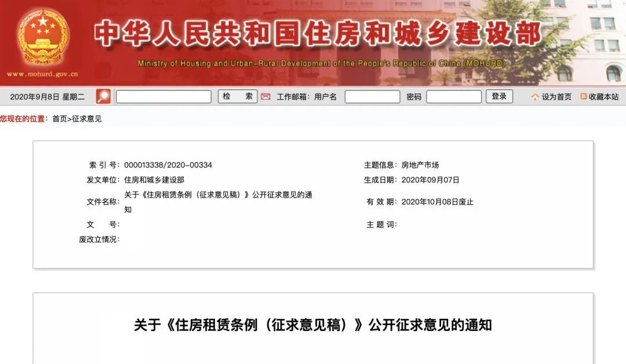Click the www.mohurd.gov.cn site address
This screenshot has height=364, width=626.
[42, 74]
